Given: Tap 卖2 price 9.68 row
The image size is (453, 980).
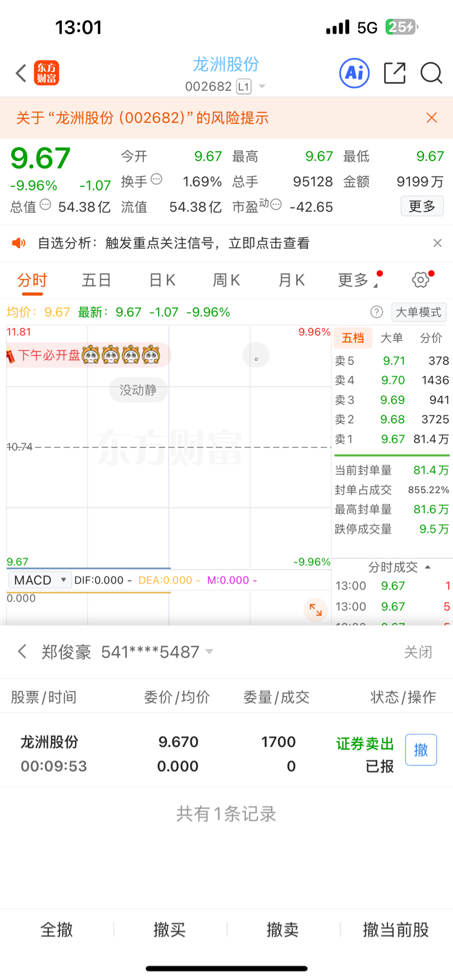Looking at the screenshot, I should 392,419.
